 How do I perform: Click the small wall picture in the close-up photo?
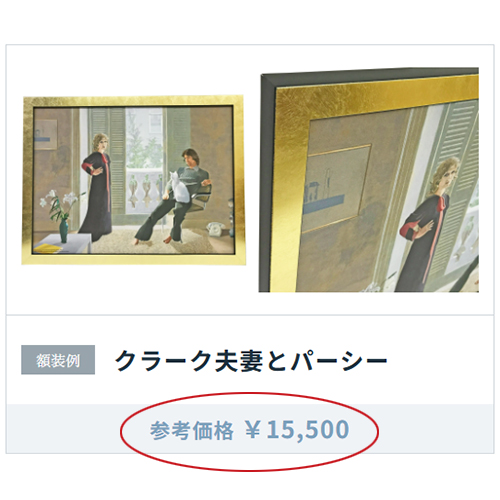(x=336, y=188)
